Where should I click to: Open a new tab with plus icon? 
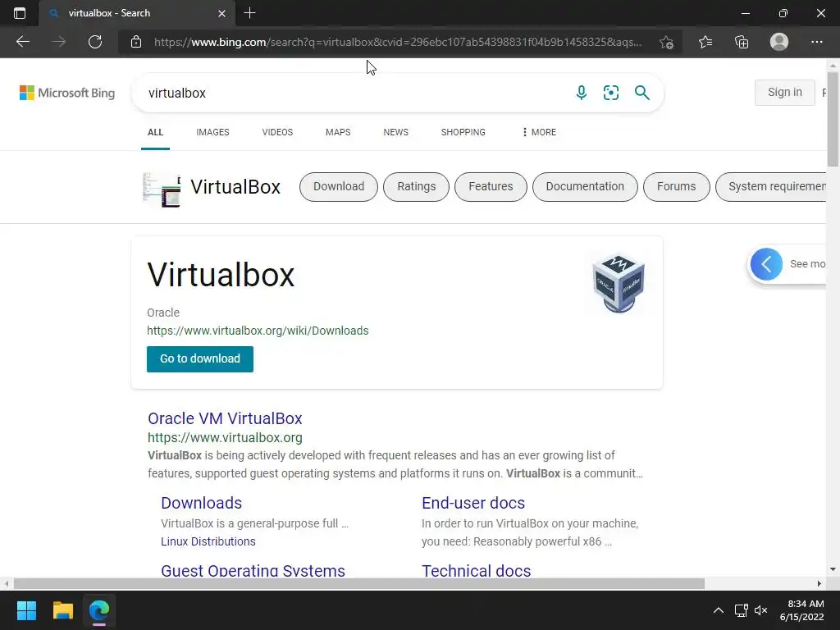249,13
